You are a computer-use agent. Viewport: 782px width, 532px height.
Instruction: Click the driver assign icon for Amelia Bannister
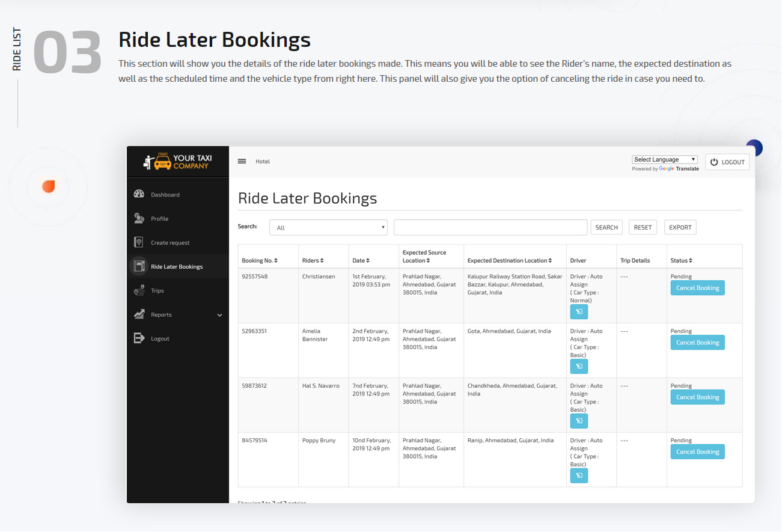579,366
